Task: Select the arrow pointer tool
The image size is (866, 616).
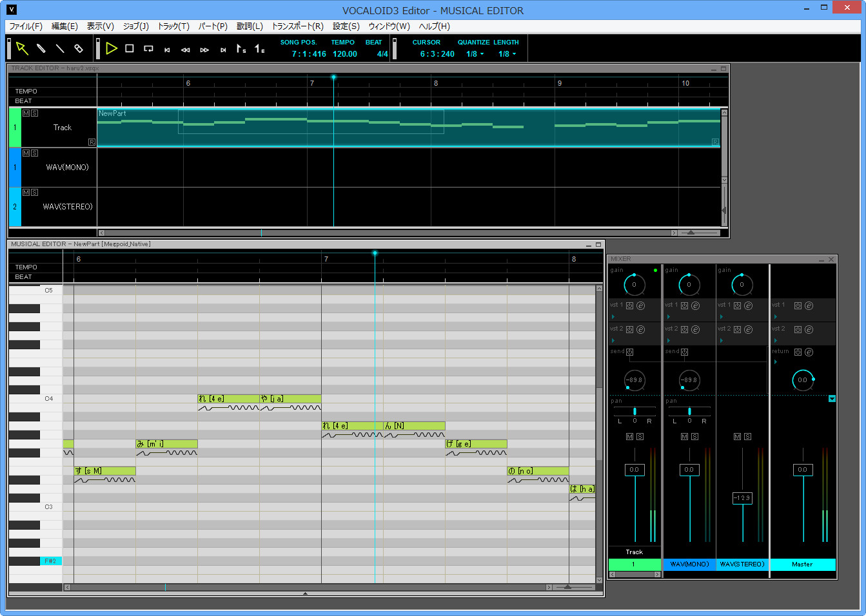Action: click(x=22, y=48)
